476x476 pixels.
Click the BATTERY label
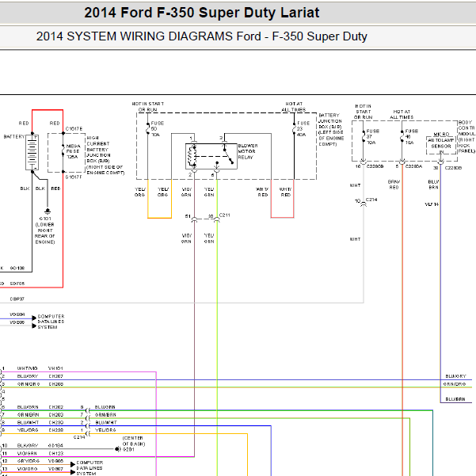14,137
